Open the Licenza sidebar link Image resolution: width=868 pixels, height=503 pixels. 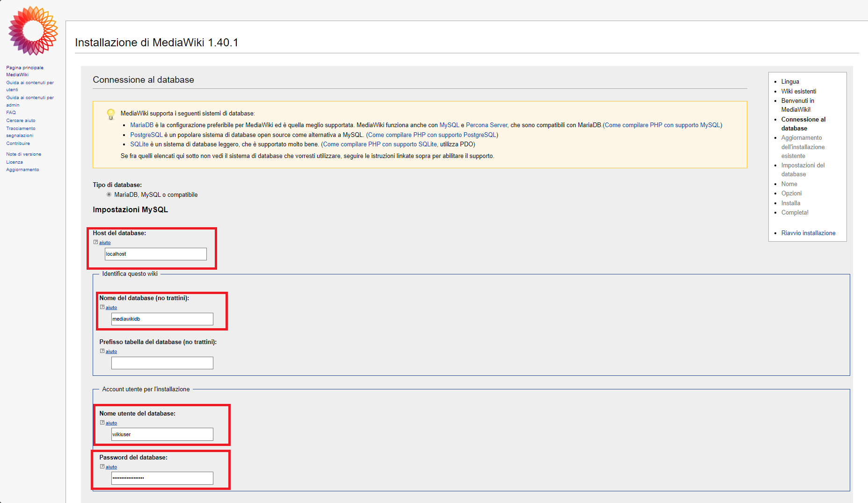(x=15, y=162)
